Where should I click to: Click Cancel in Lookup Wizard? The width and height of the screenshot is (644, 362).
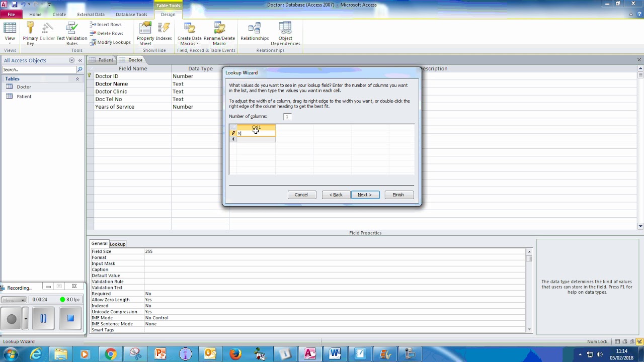tap(301, 195)
